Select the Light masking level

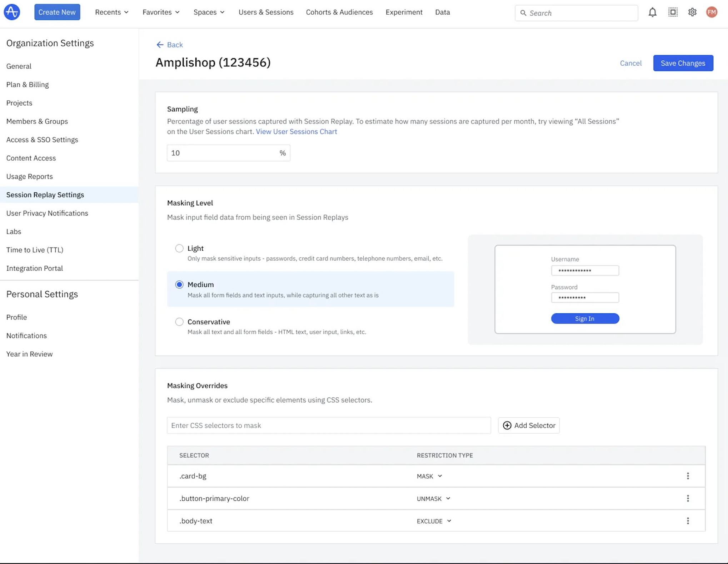tap(179, 248)
